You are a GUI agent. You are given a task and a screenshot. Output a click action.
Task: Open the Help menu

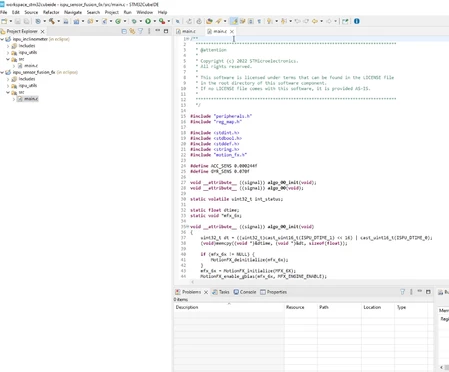162,12
